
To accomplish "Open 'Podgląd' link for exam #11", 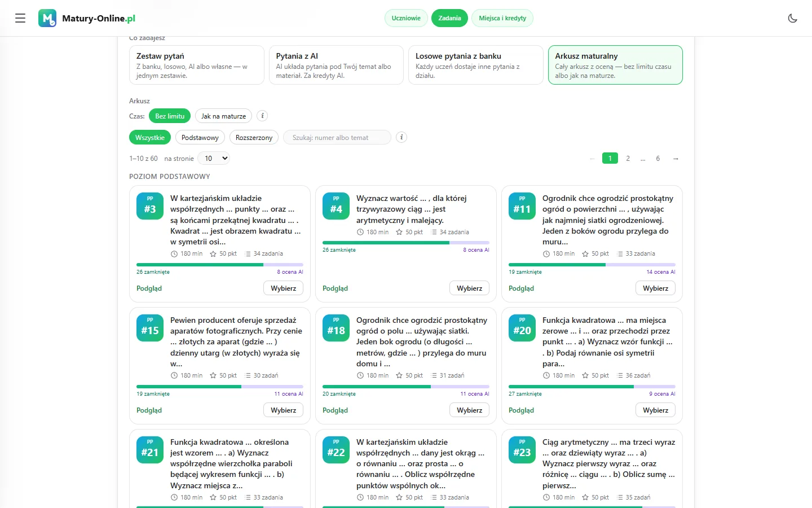I will (521, 288).
